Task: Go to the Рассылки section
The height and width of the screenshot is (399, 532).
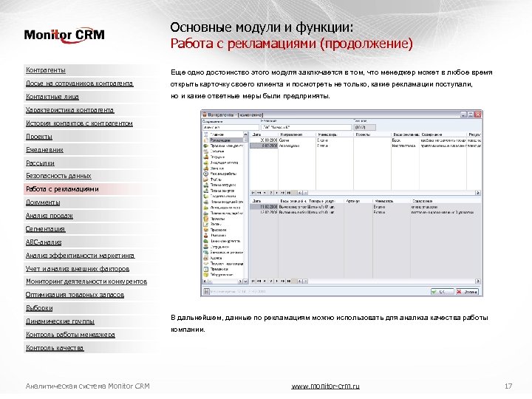Action: tap(40, 163)
